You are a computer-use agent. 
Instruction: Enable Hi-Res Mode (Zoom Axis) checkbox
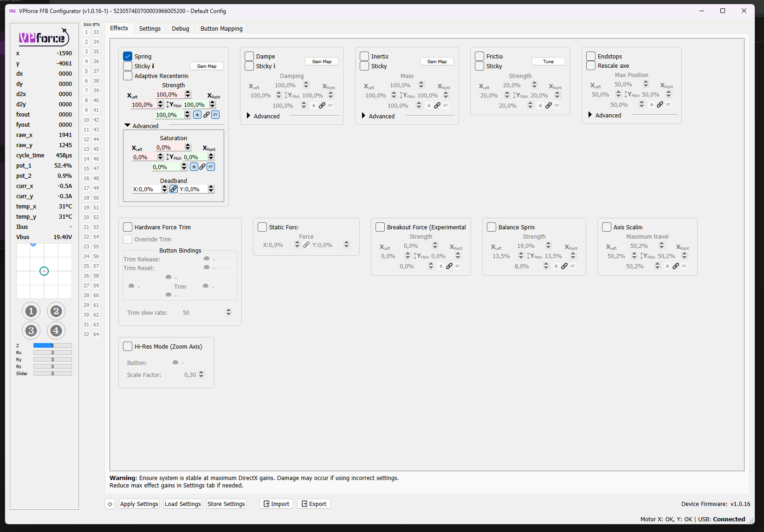(x=128, y=346)
